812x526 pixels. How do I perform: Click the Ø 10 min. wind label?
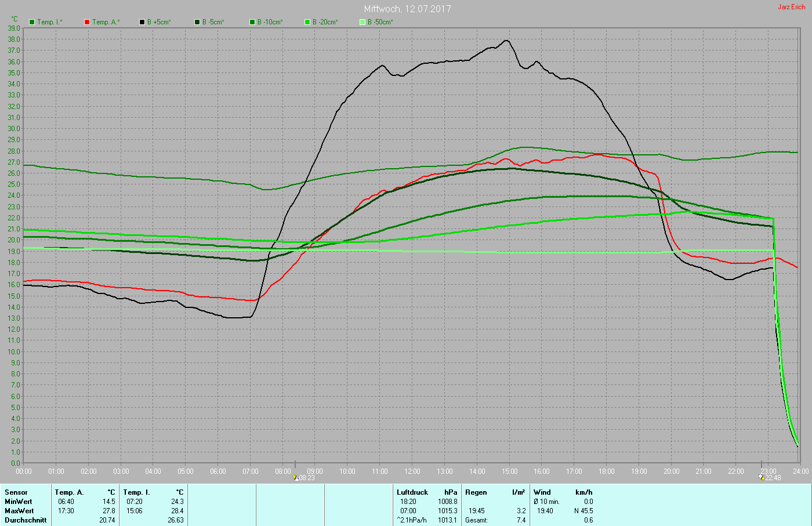pos(547,502)
